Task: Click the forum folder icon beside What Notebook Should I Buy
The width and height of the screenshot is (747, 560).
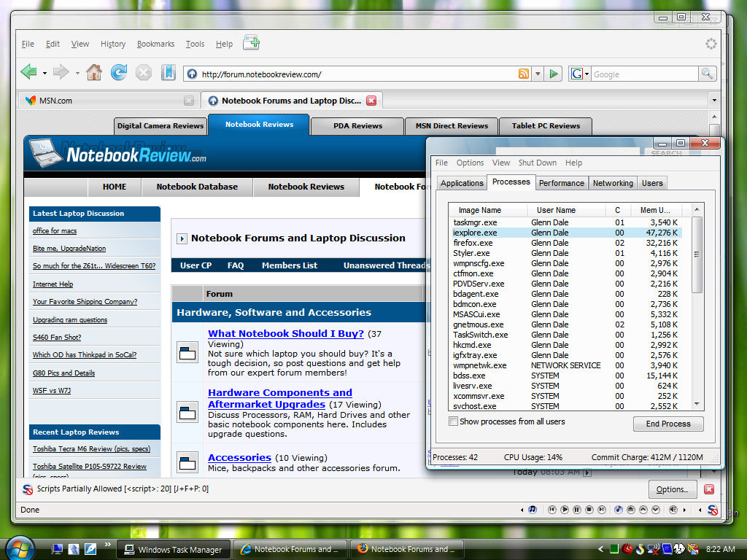Action: 187,353
